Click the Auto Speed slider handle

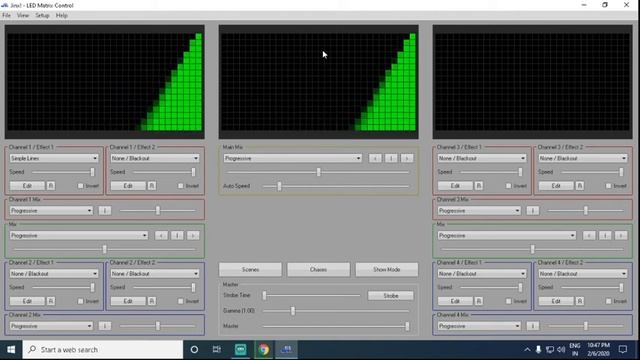click(279, 186)
